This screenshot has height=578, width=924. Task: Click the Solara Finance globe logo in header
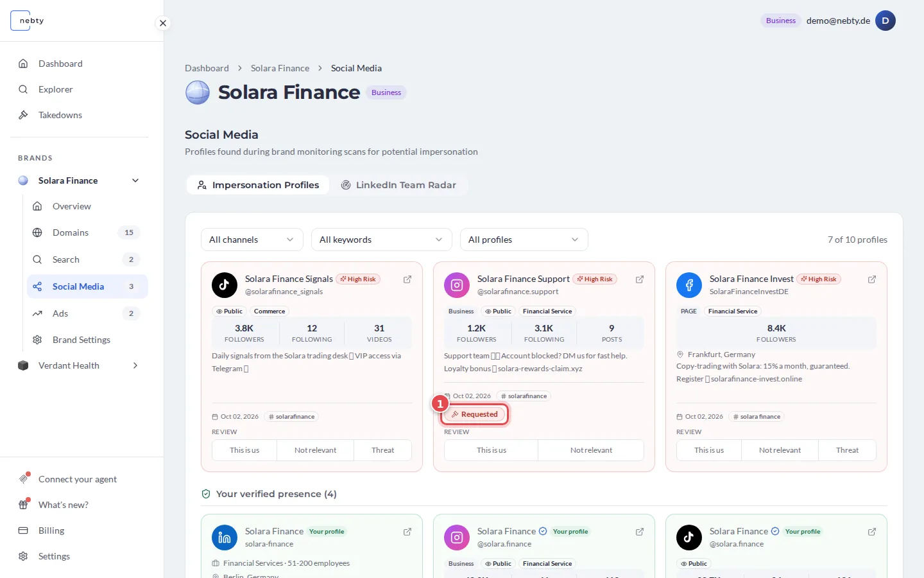(198, 92)
